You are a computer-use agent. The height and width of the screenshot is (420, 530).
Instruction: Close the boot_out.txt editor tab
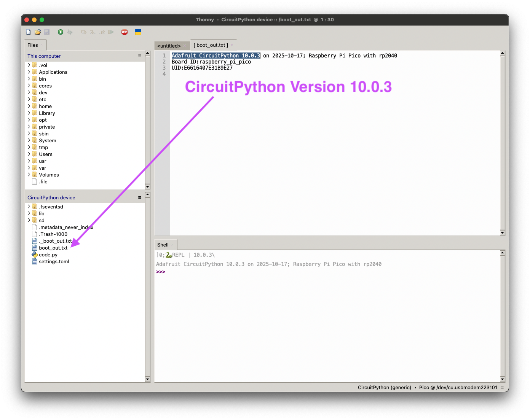(232, 45)
